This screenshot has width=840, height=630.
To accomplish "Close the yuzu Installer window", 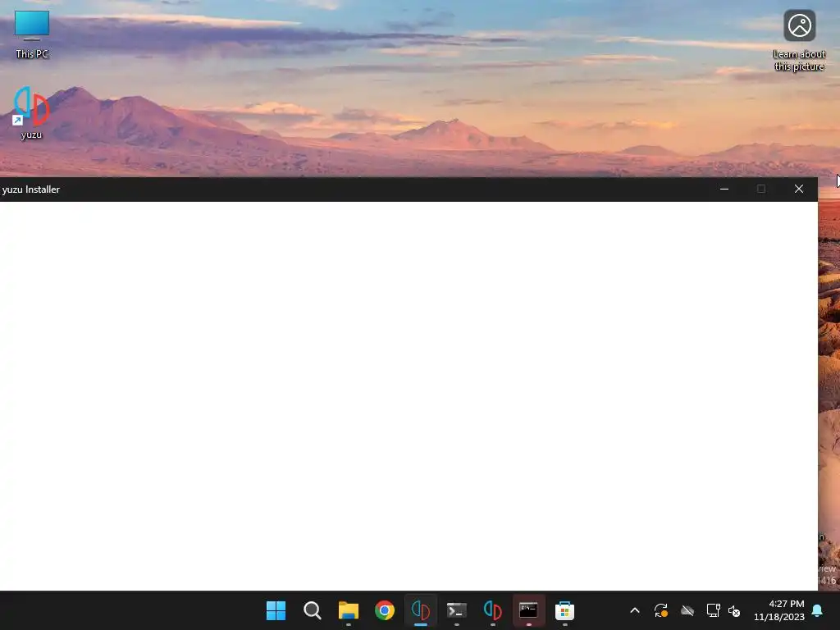I will pyautogui.click(x=799, y=189).
